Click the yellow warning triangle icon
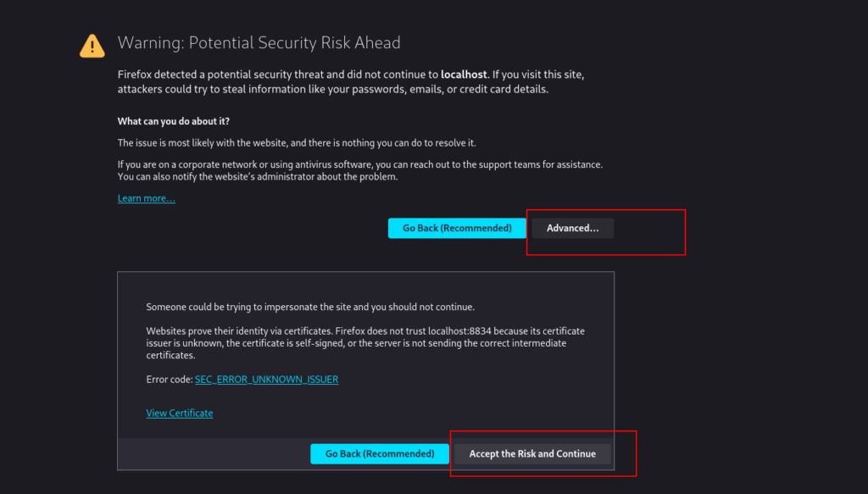Image resolution: width=868 pixels, height=494 pixels. click(92, 46)
